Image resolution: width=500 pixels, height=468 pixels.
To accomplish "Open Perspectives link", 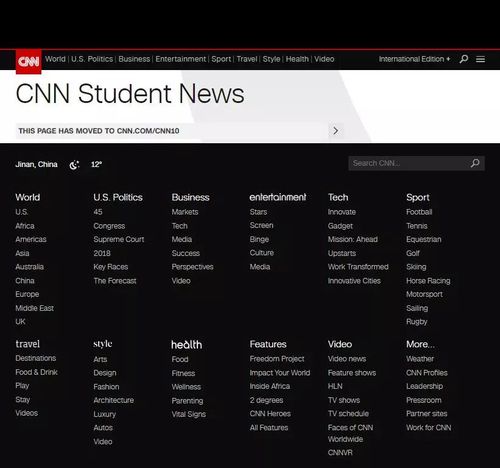I will point(193,267).
